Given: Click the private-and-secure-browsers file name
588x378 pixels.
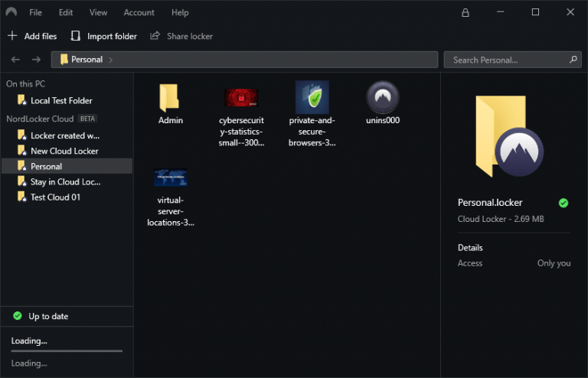Looking at the screenshot, I should coord(312,132).
